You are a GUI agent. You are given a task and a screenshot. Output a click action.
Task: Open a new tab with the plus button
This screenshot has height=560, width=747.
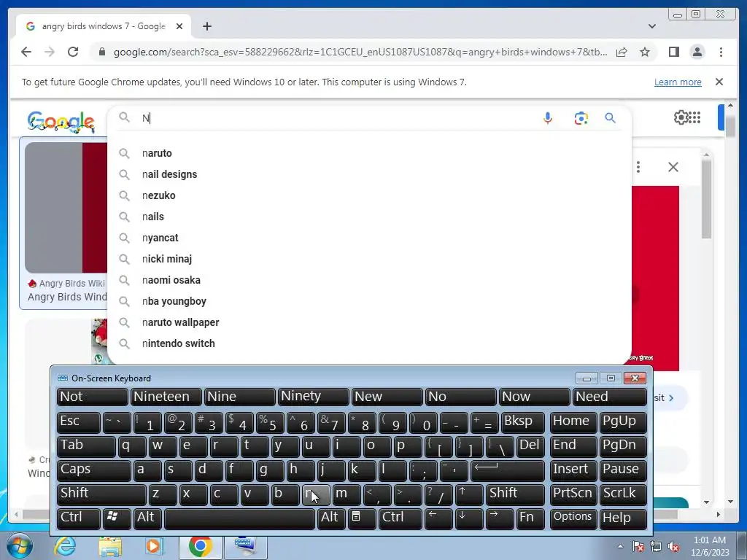click(x=206, y=26)
